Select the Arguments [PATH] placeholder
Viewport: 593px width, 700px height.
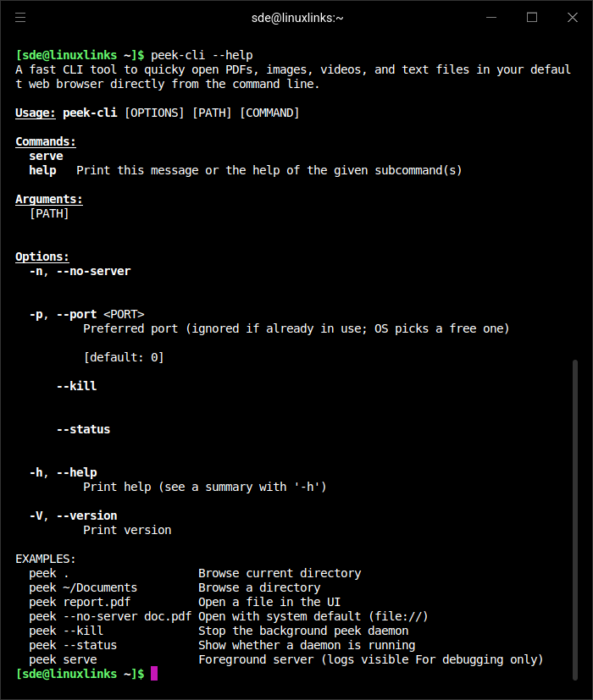tap(49, 212)
